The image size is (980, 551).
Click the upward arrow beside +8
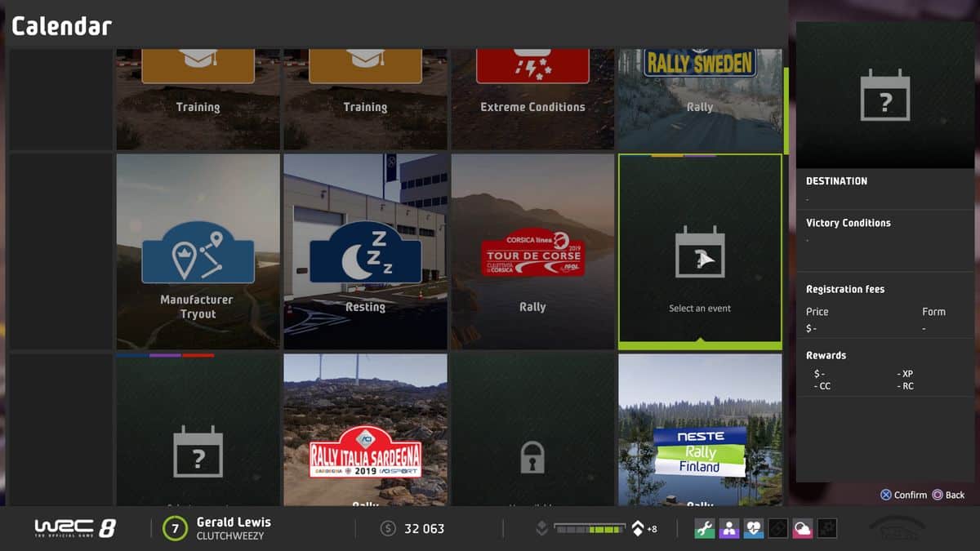tap(637, 528)
